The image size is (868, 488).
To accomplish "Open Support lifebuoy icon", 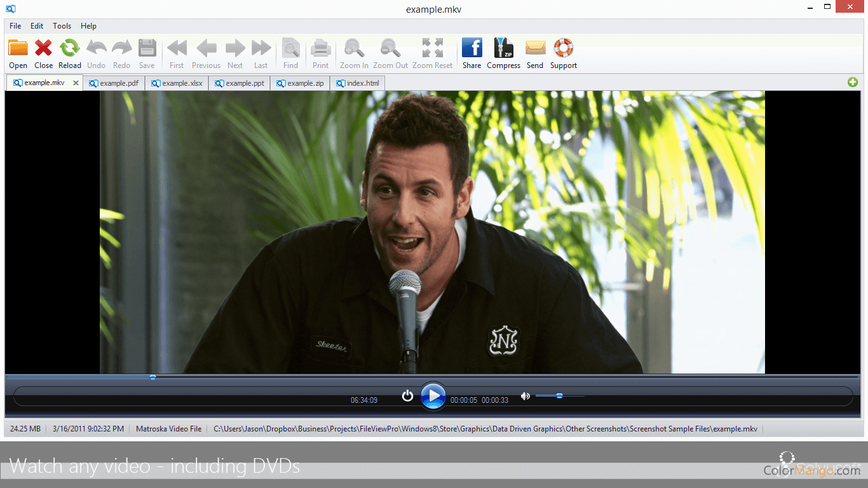I will 563,49.
